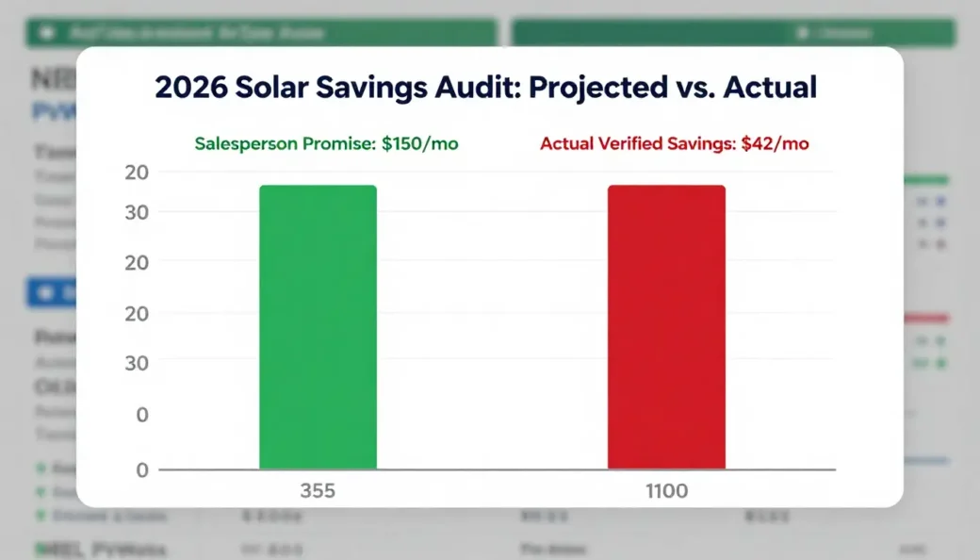The height and width of the screenshot is (560, 980).
Task: Click the icon in the top-left green banner
Action: click(45, 31)
